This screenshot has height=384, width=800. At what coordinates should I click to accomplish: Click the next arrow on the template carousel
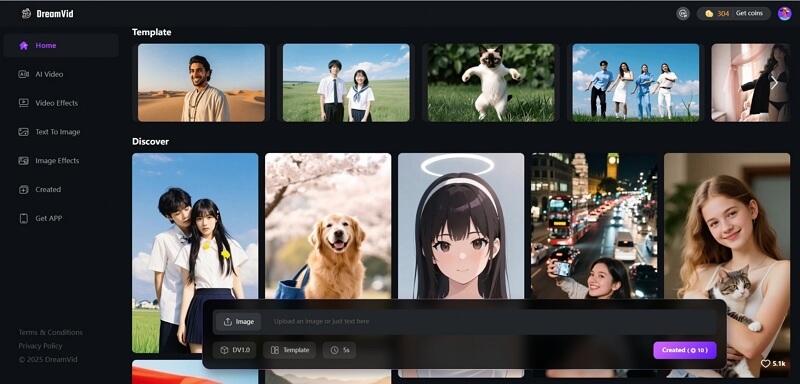pos(774,83)
